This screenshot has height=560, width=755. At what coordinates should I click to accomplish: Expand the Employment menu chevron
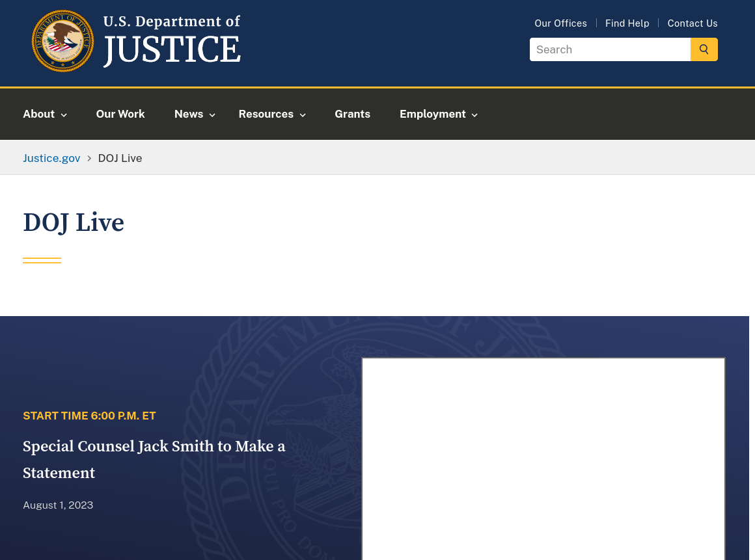click(x=474, y=115)
